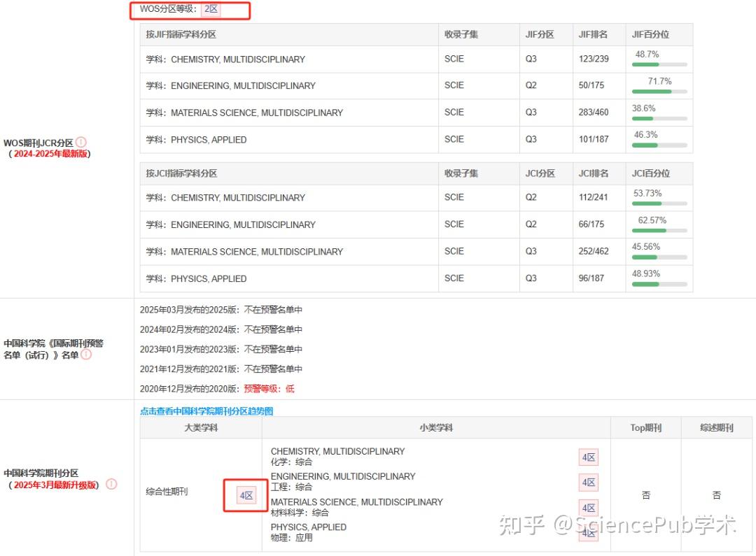This screenshot has height=556, width=756.
Task: Click the info icon after 中国科学院《国际期刊预警名单》名单
Action: (85, 354)
